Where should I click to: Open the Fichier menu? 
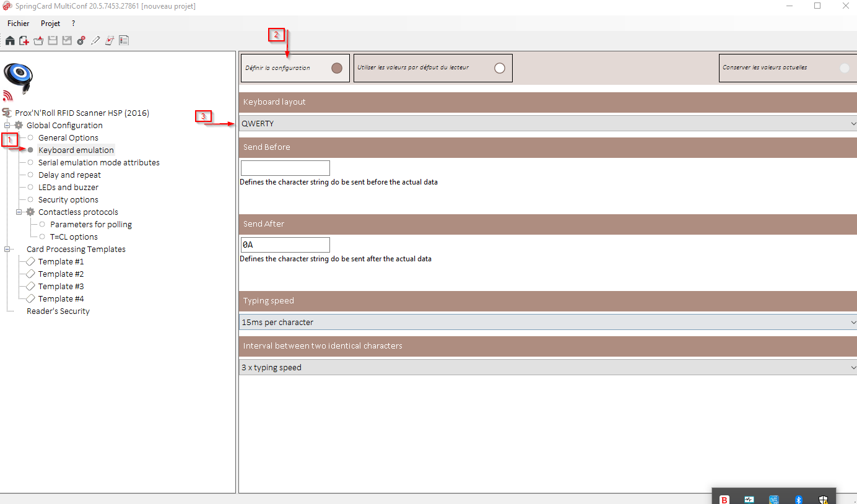pos(18,23)
